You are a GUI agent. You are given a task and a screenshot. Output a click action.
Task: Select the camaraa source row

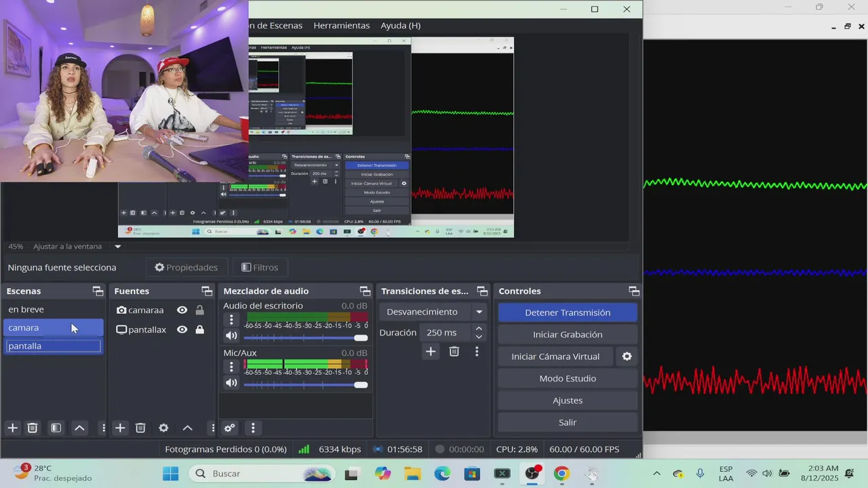[x=161, y=310]
